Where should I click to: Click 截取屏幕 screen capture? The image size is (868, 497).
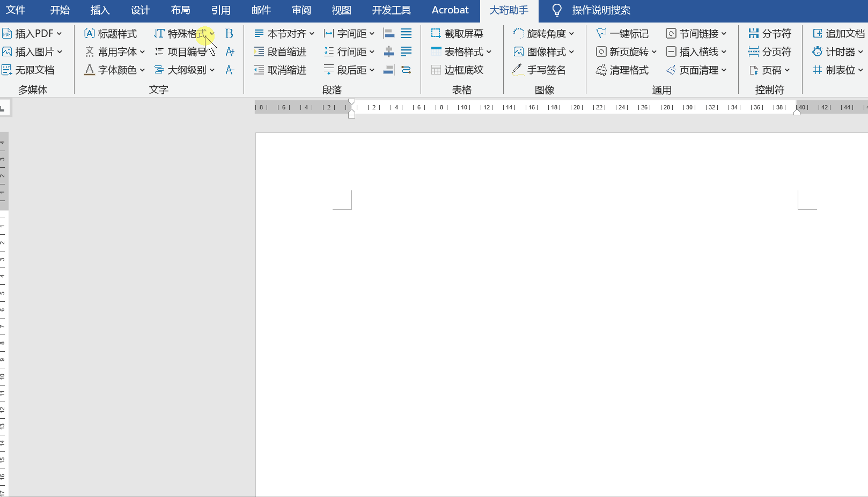[457, 34]
